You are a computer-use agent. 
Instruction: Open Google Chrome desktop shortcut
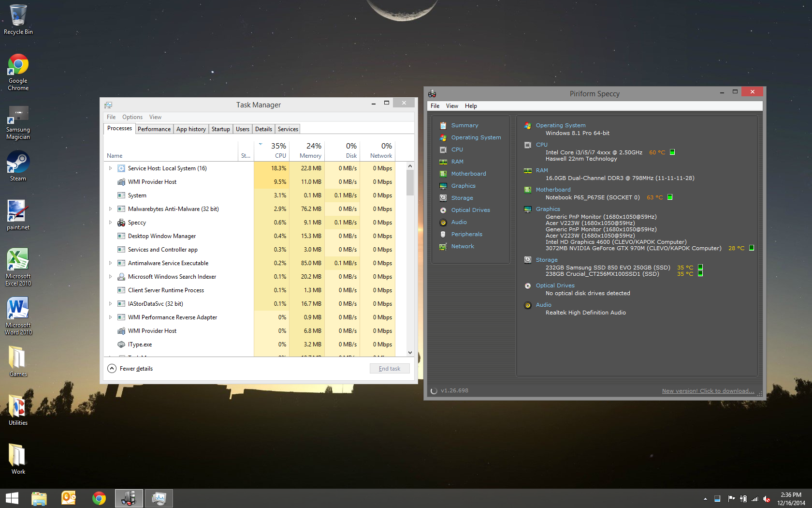pos(18,72)
